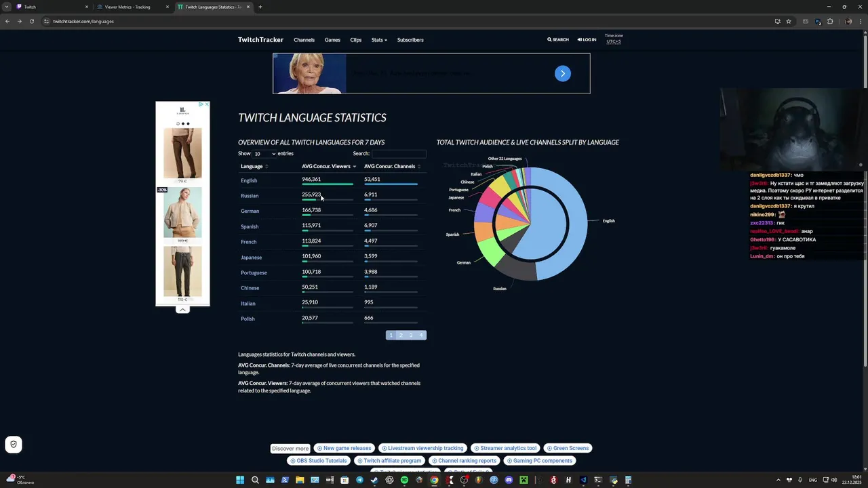The image size is (868, 488).
Task: Open the Chrome profile avatar
Action: tap(848, 21)
